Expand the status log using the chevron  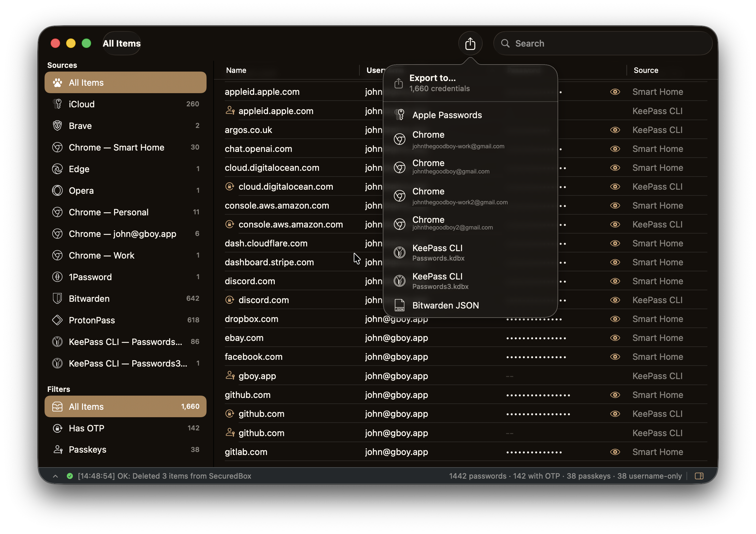[x=55, y=476]
